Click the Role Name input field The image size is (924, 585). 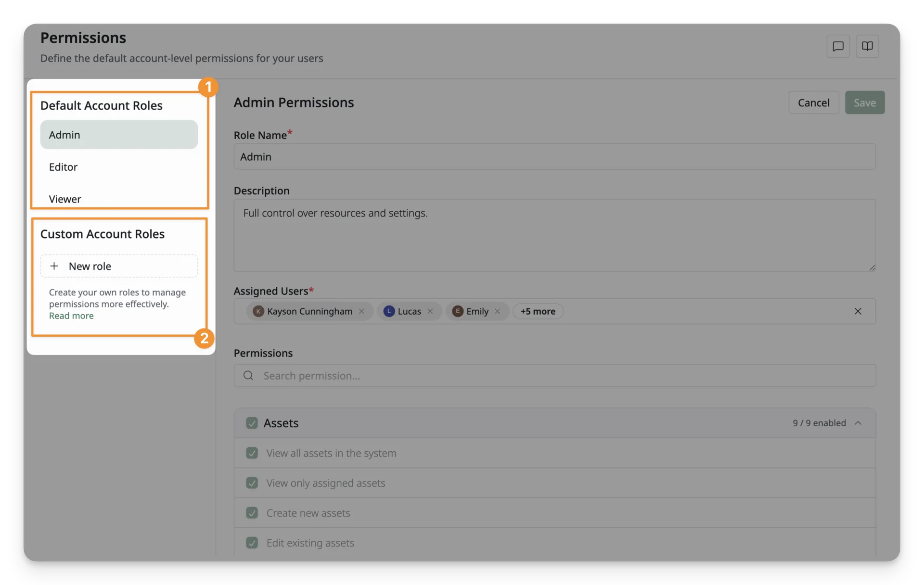[554, 156]
